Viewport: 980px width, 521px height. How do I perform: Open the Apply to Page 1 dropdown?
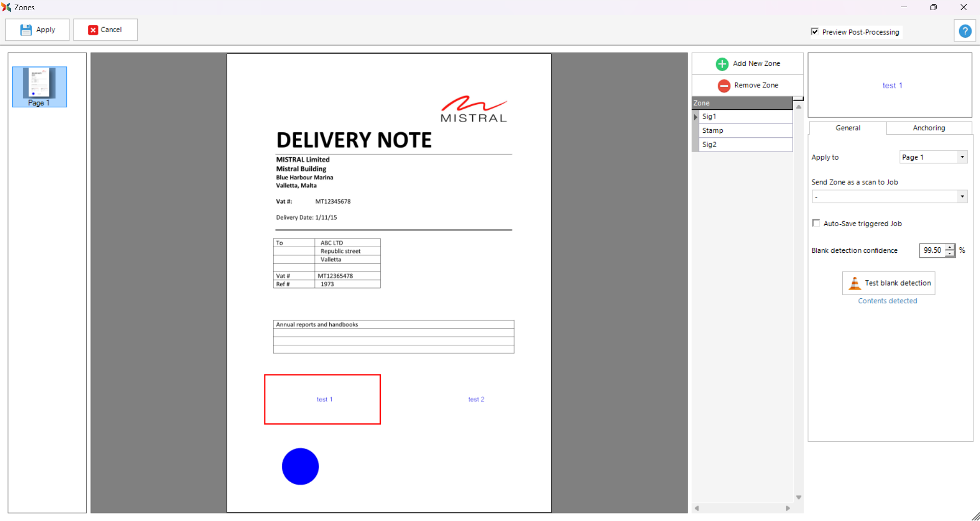(x=962, y=157)
